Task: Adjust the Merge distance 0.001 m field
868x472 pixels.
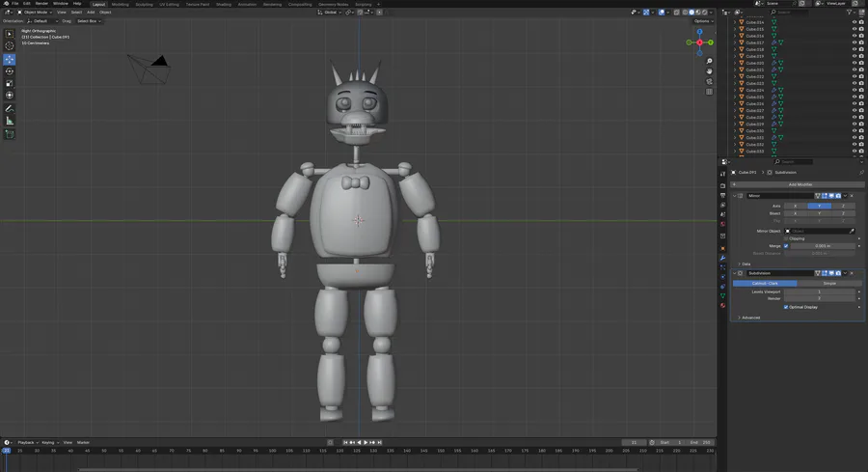Action: click(823, 246)
